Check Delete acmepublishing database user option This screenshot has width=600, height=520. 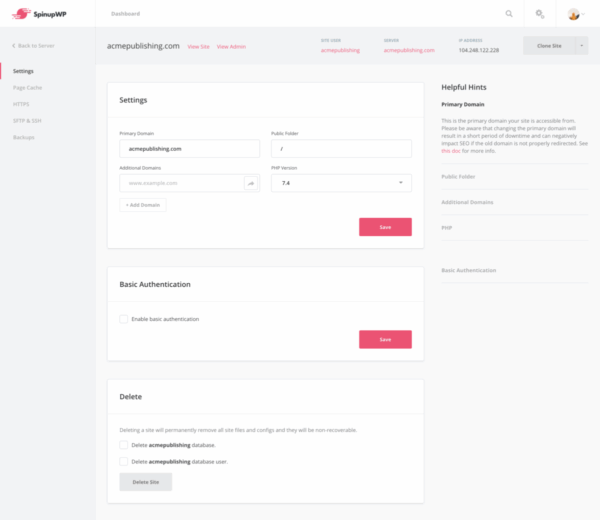(124, 461)
